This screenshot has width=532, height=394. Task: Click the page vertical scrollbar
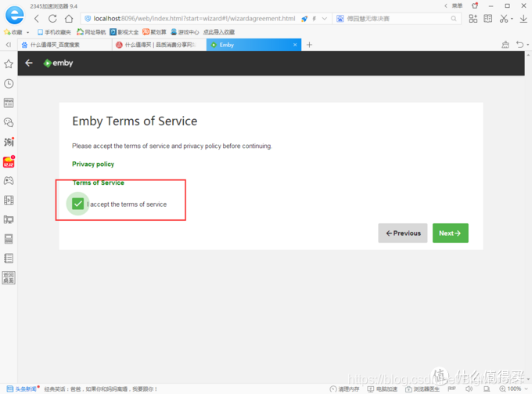528,218
